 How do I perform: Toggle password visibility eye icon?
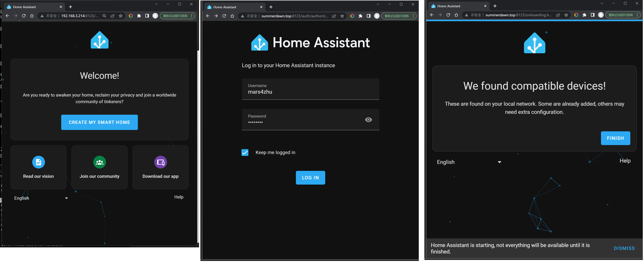click(x=368, y=120)
